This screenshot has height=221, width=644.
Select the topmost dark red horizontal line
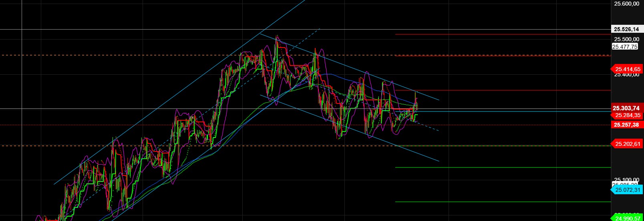tap(501, 34)
